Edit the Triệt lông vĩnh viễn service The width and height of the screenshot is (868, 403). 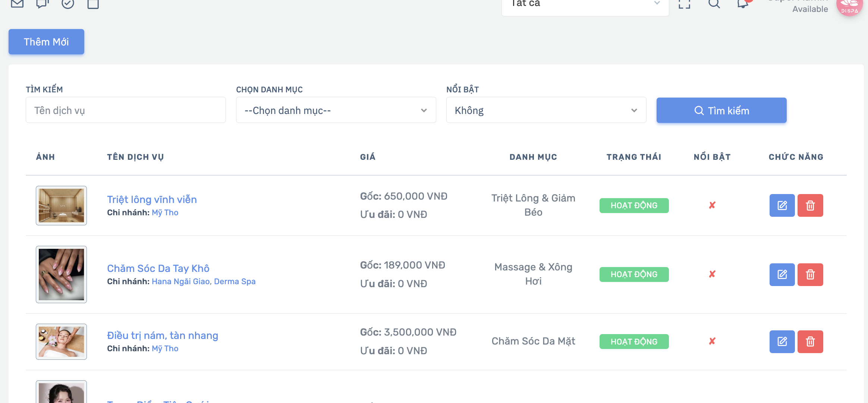(x=782, y=205)
